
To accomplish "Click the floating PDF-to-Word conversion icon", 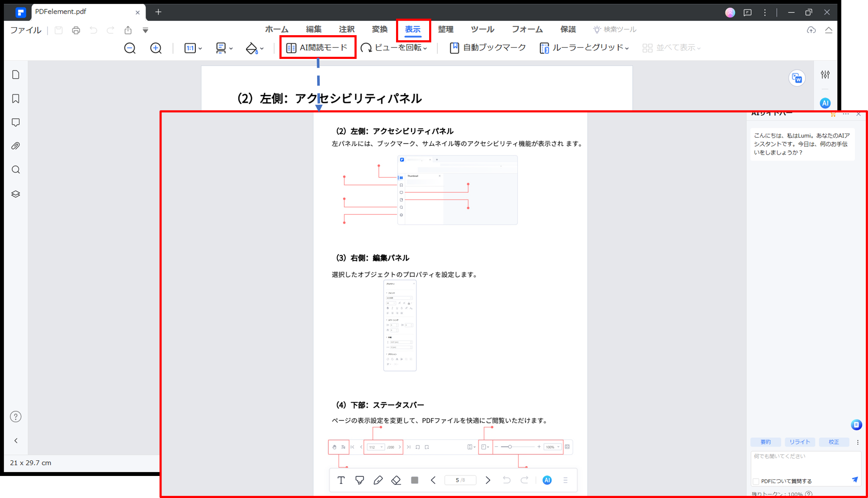I will click(x=796, y=78).
